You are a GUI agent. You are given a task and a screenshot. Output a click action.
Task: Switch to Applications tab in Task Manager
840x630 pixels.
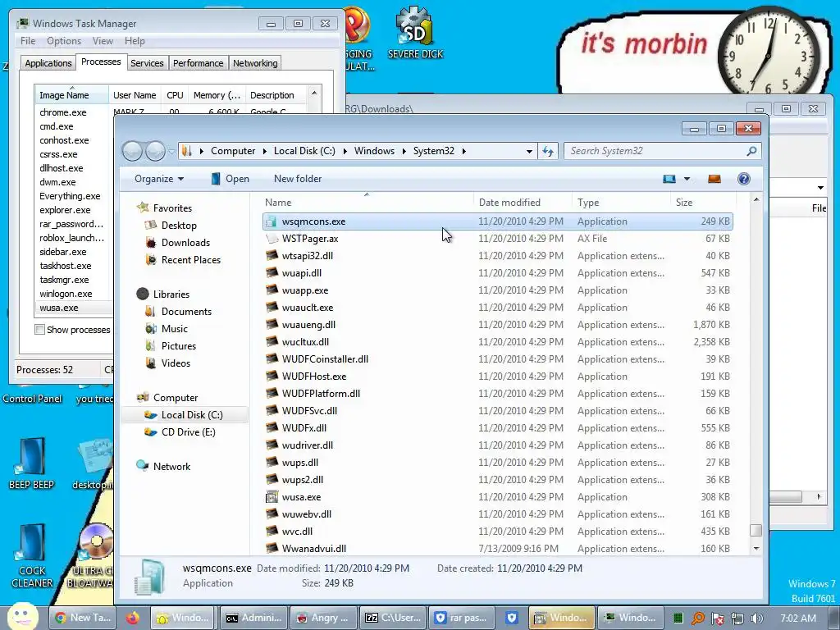(48, 63)
